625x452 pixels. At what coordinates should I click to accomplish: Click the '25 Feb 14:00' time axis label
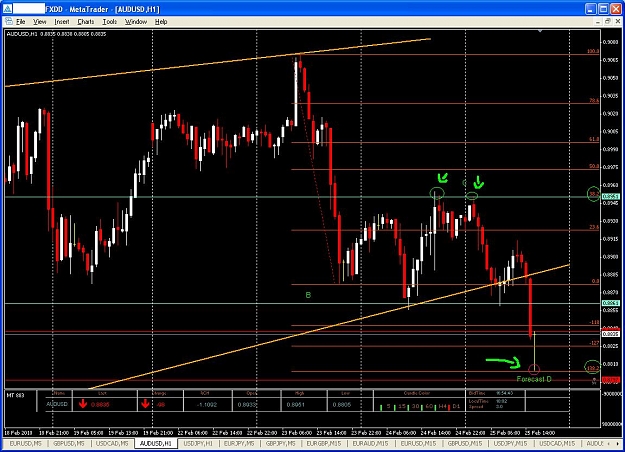(x=540, y=433)
